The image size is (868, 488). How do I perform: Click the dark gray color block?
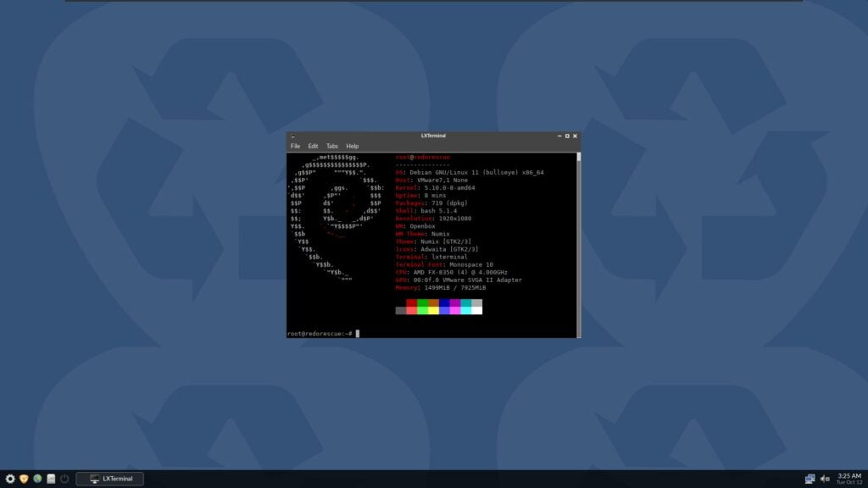click(x=401, y=310)
